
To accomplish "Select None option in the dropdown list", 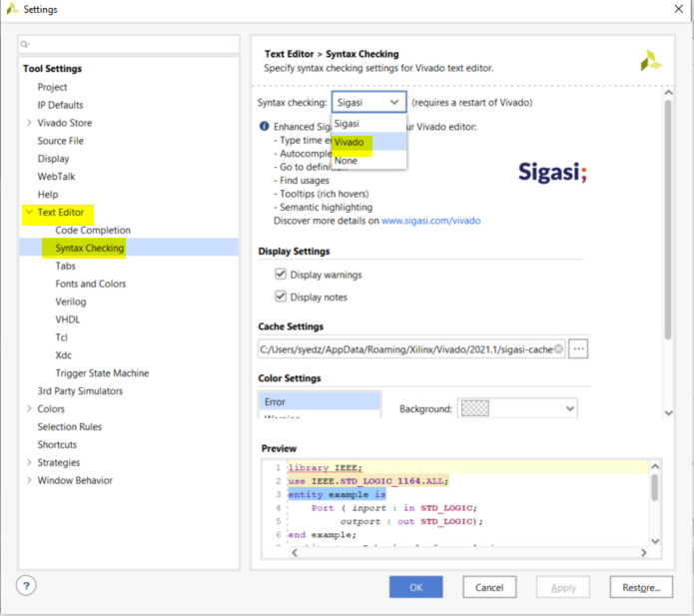I will (347, 161).
